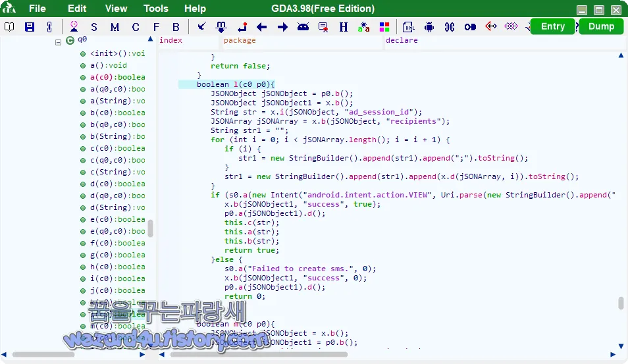This screenshot has width=628, height=364.
Task: Click the bold H toolbar icon
Action: point(344,27)
